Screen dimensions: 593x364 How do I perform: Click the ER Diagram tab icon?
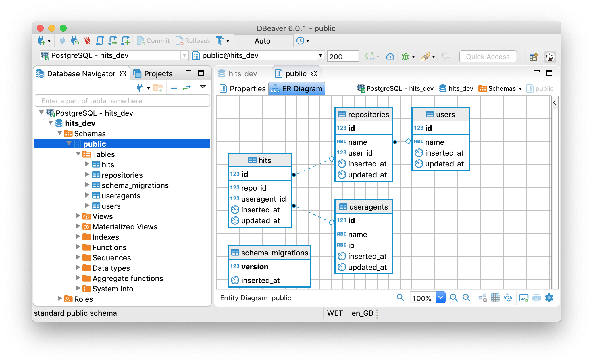[x=274, y=88]
